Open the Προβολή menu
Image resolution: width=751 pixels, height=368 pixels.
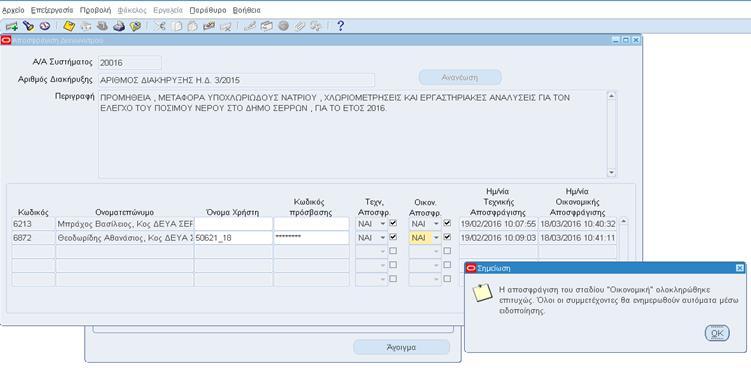point(95,10)
